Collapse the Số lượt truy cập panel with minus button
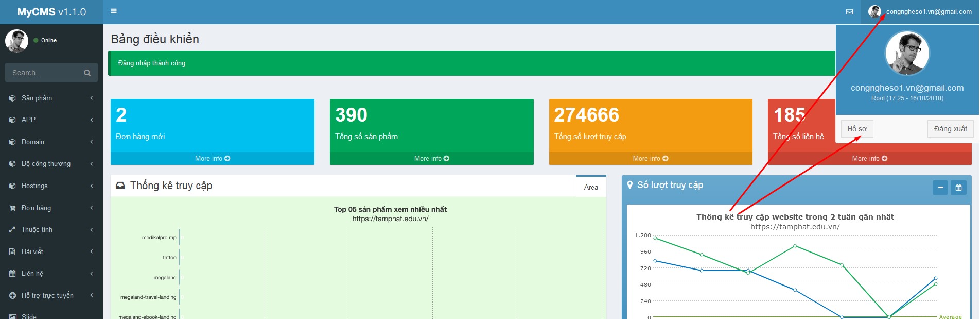Screen dimensions: 980x319 pyautogui.click(x=940, y=188)
